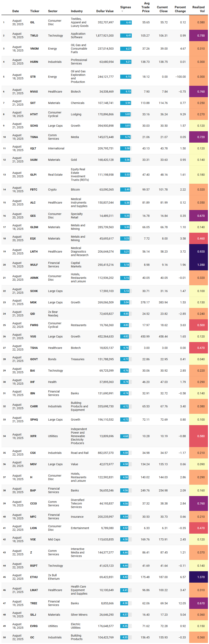Click the Industry column header

pyautogui.click(x=77, y=11)
